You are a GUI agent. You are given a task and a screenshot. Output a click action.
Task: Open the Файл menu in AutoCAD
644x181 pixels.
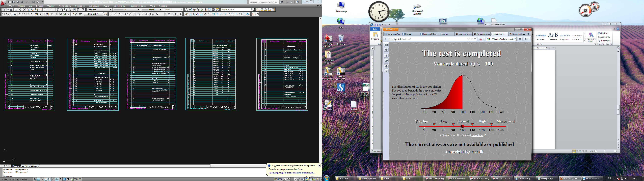12,6
